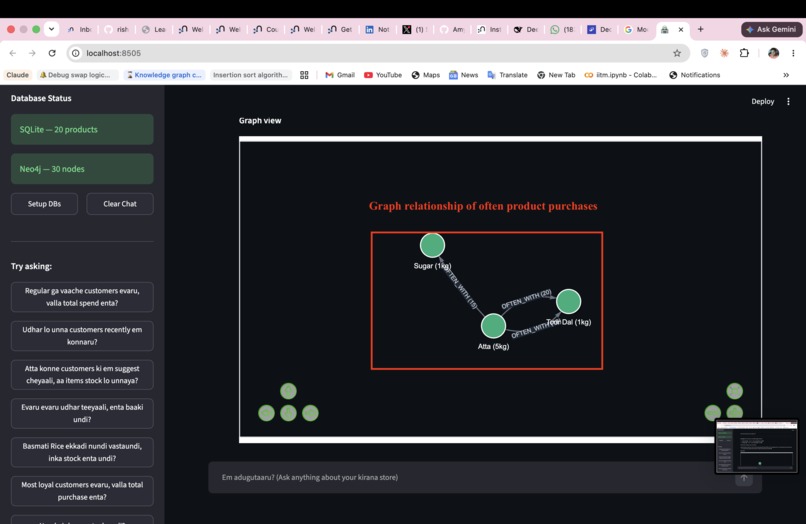Switch to the LinkedIn 'Not' tab

(378, 29)
